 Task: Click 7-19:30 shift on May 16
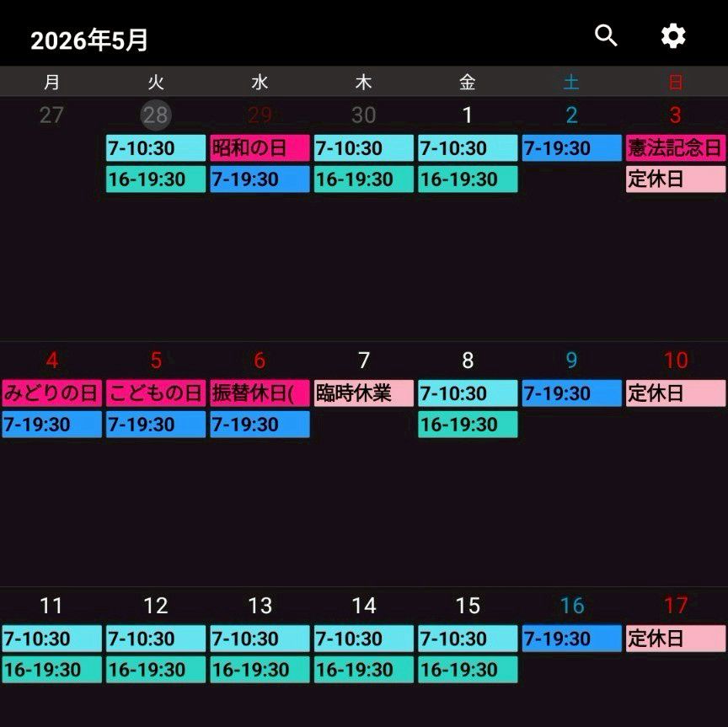571,639
